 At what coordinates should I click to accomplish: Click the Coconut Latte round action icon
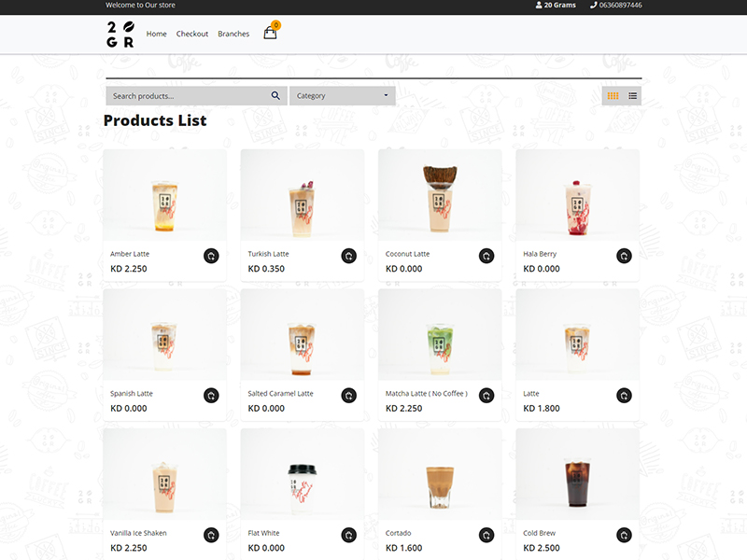(486, 256)
